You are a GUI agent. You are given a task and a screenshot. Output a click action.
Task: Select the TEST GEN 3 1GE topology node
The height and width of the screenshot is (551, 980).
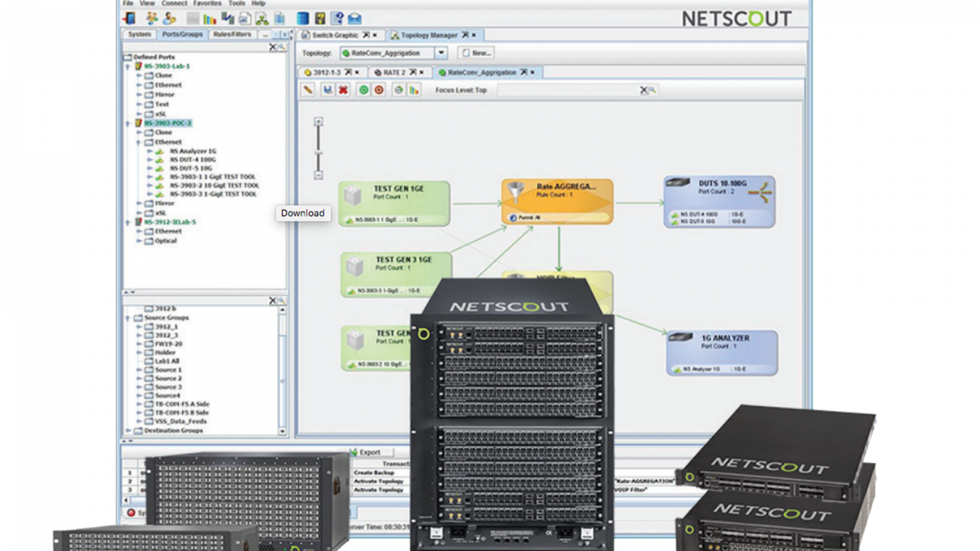396,275
